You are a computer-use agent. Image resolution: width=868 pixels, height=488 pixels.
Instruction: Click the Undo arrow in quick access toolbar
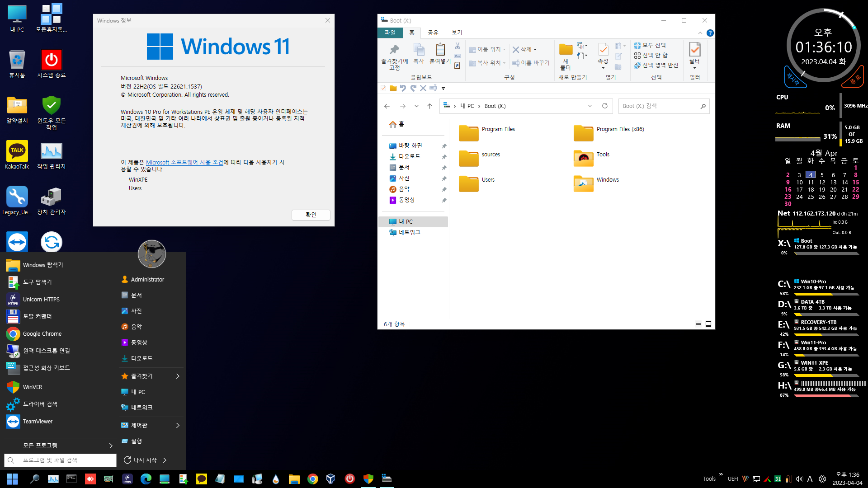403,88
